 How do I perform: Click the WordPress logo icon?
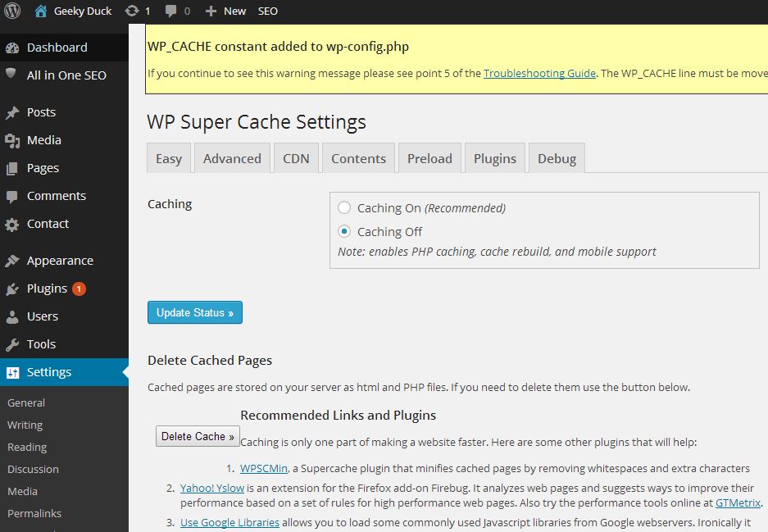point(12,11)
